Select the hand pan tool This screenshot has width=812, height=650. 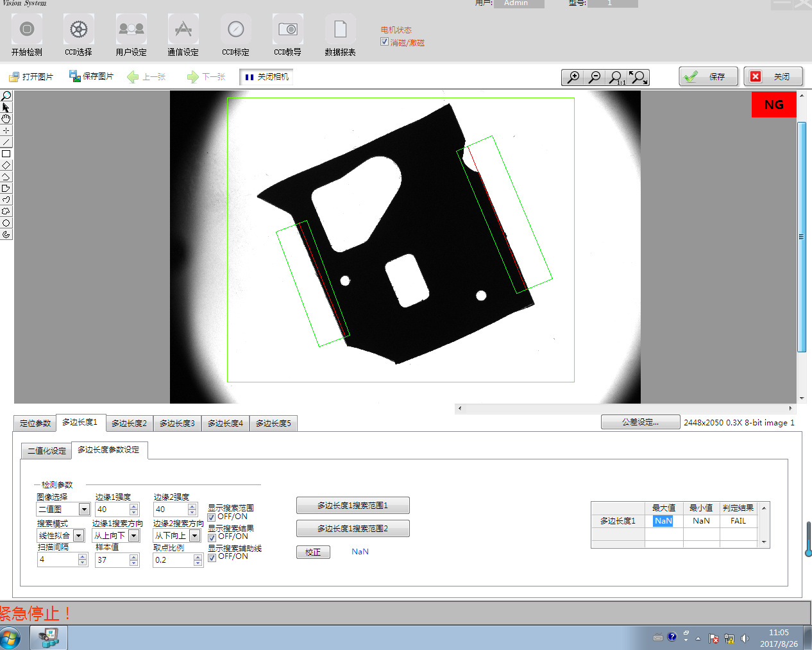coord(6,119)
